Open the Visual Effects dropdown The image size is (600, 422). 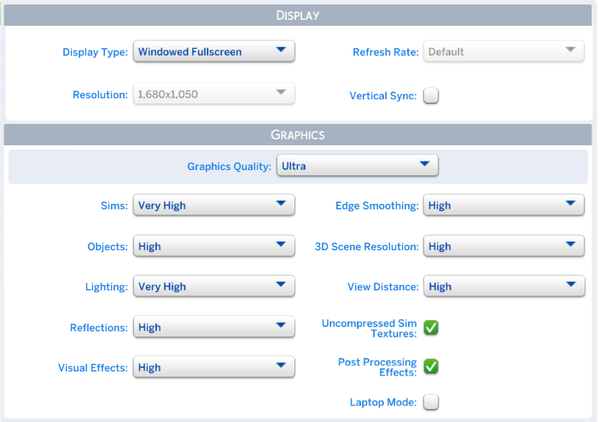pos(213,367)
